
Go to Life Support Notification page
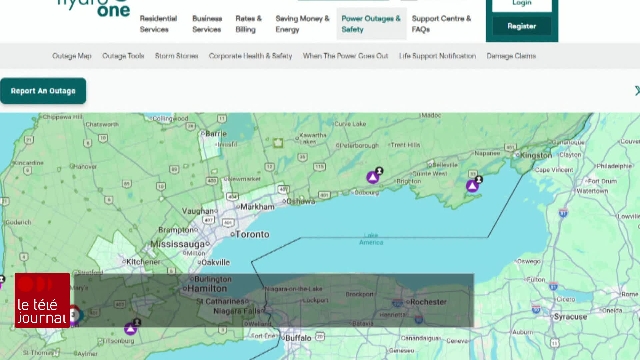437,56
